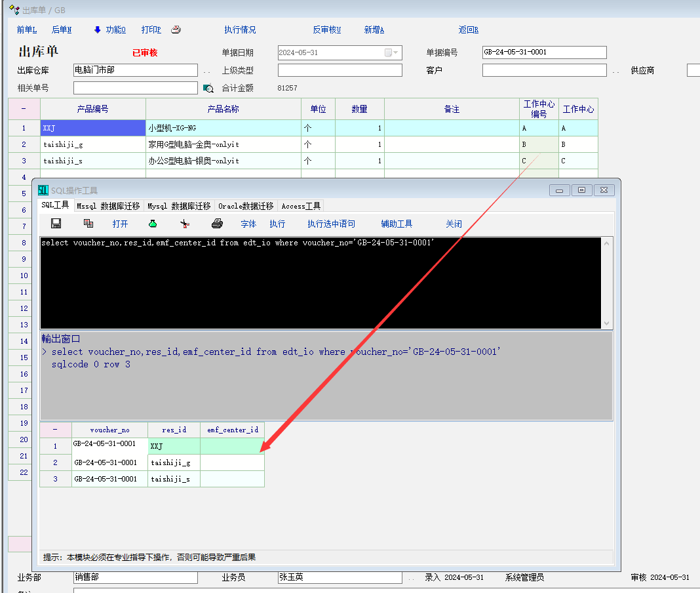Click the 辅助工具 button in SQL tool
700x593 pixels.
[x=397, y=224]
